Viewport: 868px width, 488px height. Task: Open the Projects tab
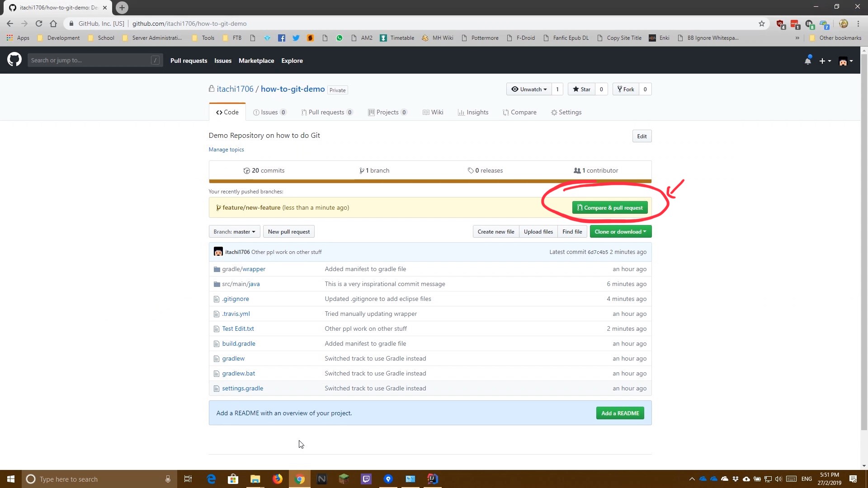click(388, 112)
